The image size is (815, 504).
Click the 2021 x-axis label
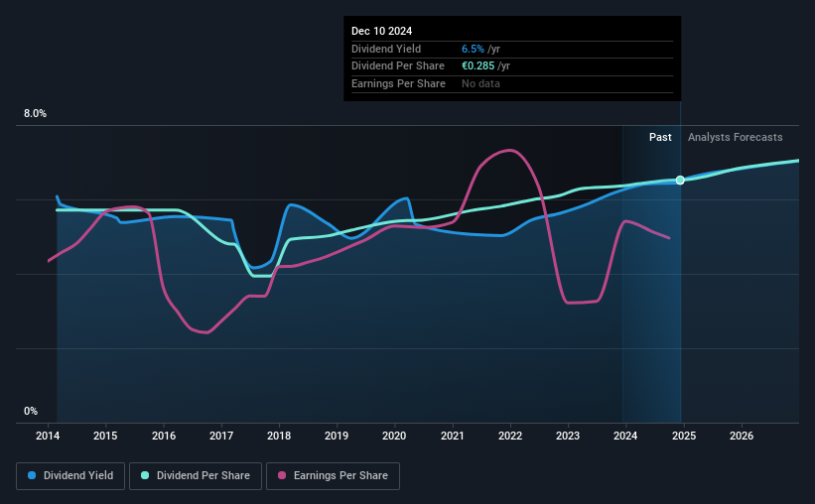pos(453,436)
